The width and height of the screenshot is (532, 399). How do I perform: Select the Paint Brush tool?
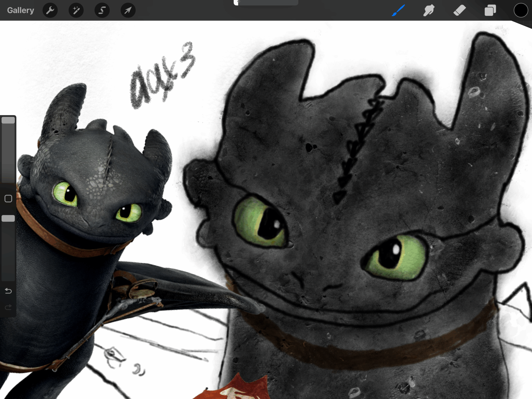click(398, 10)
